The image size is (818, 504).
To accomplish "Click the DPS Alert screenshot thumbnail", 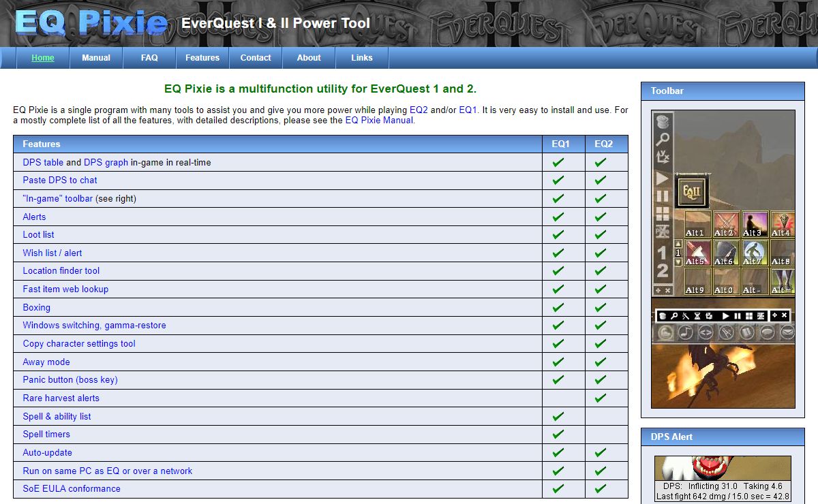I will 723,479.
